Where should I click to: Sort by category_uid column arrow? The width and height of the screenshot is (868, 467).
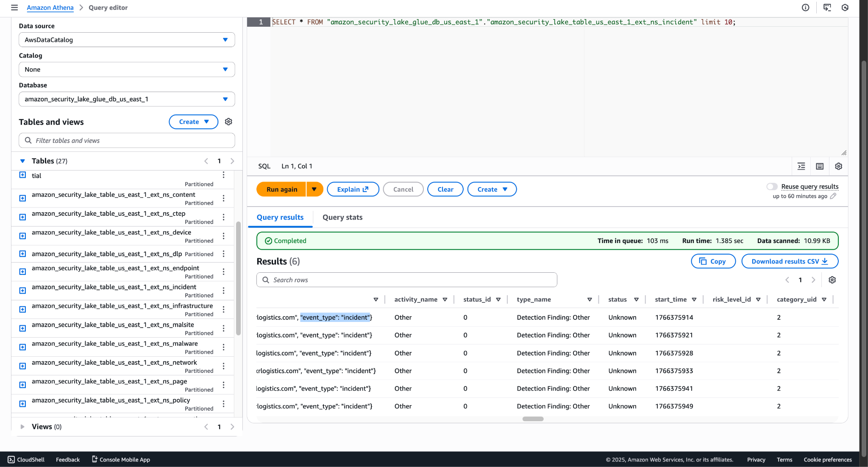[x=824, y=299]
